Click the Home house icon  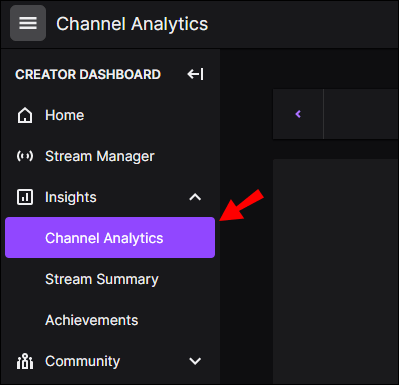tap(25, 116)
